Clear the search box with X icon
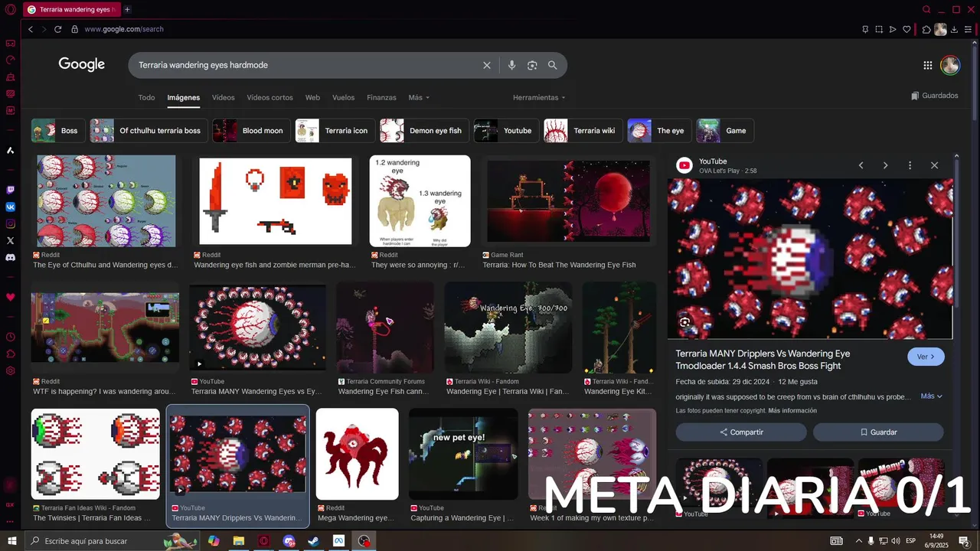The height and width of the screenshot is (551, 980). click(486, 65)
